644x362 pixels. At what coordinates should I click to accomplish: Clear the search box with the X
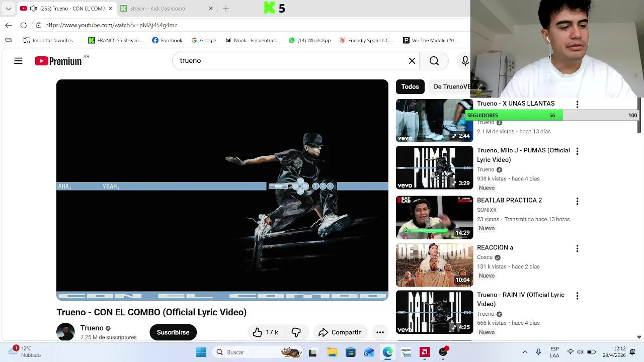[412, 61]
